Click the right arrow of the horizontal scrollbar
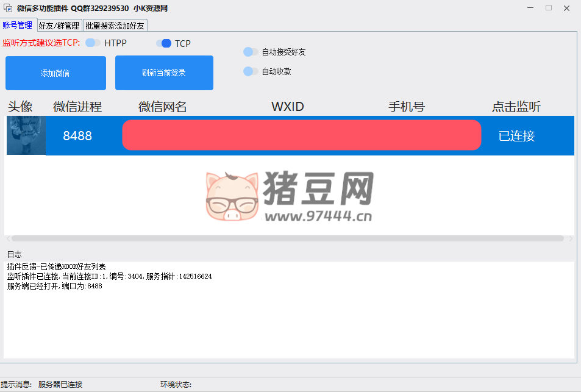The height and width of the screenshot is (392, 581). 571,238
